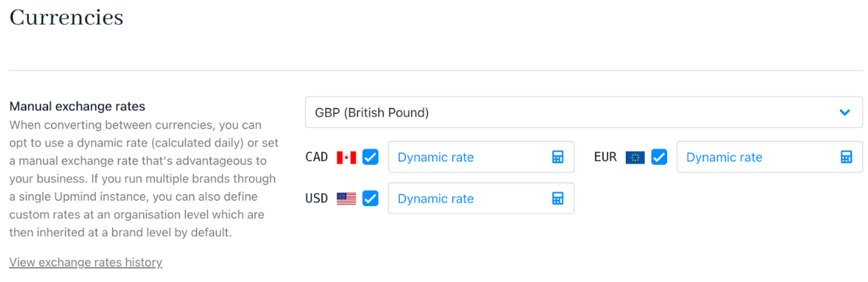This screenshot has width=868, height=282.
Task: Click the calculator icon in USD rate field
Action: coord(557,198)
